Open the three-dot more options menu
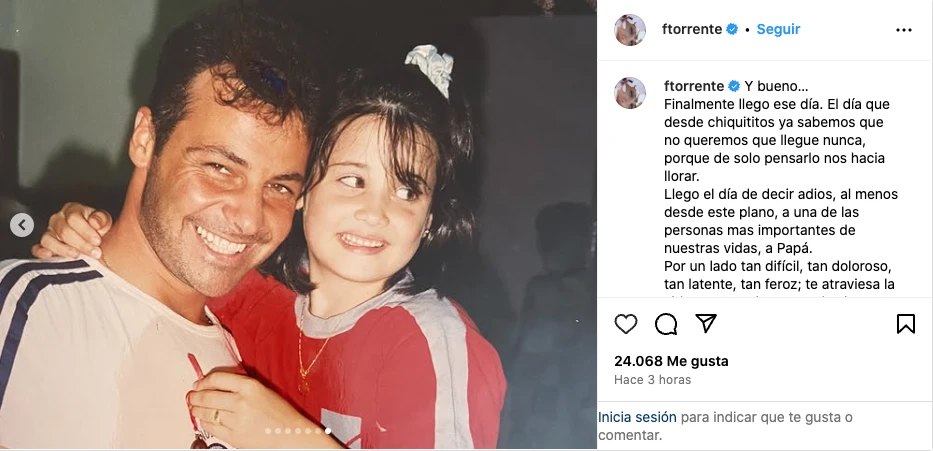933x451 pixels. (903, 30)
